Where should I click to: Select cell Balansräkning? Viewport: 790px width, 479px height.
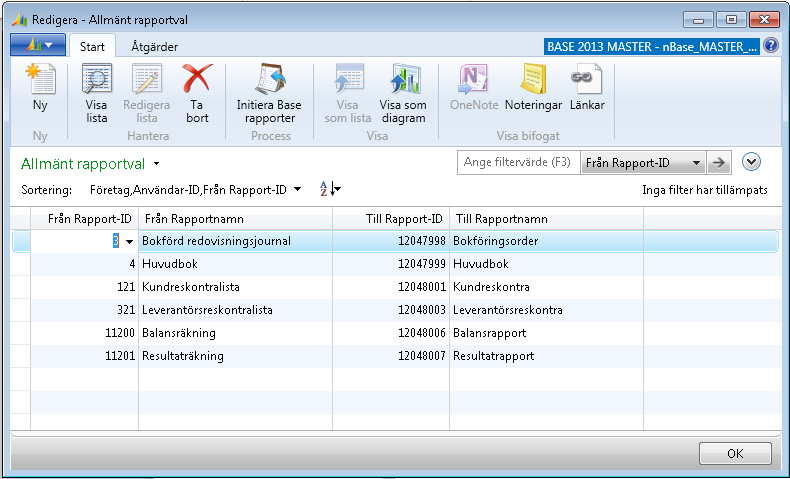235,333
